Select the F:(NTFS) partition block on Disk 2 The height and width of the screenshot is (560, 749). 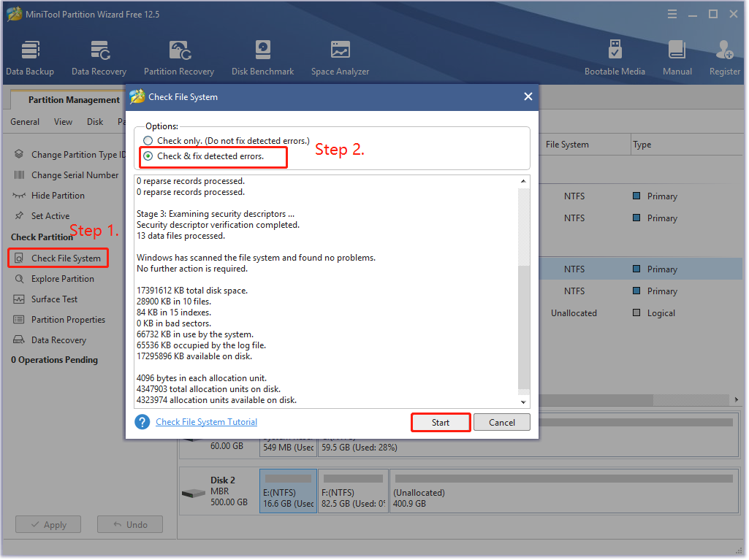click(353, 491)
